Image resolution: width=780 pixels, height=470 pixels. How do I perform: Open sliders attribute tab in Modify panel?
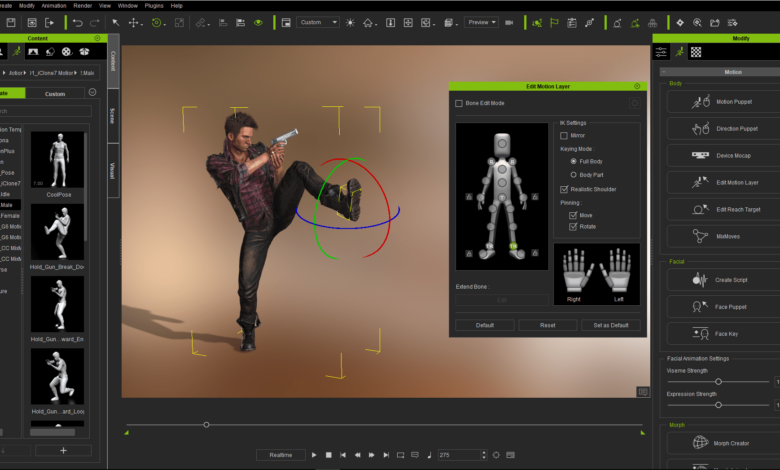[x=661, y=52]
